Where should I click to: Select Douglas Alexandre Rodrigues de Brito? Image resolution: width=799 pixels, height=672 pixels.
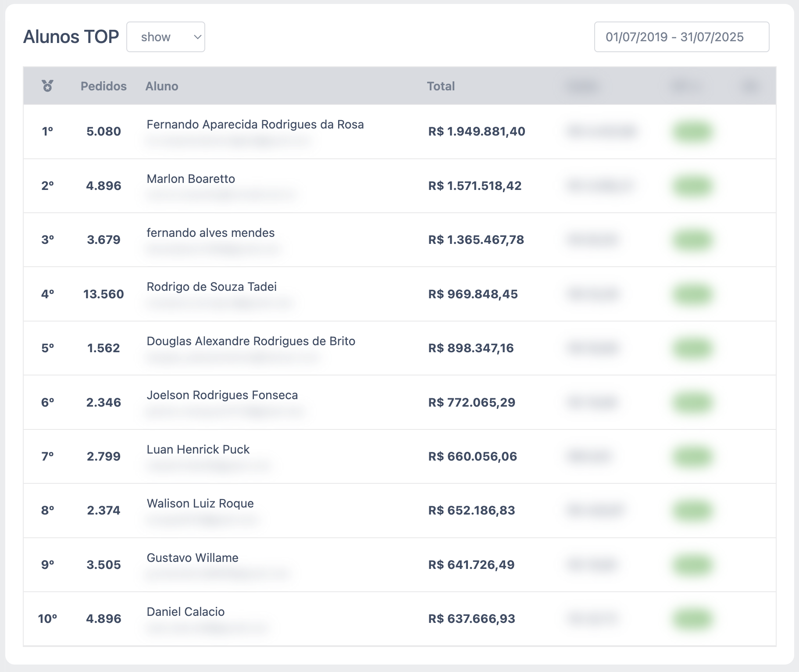coord(251,341)
